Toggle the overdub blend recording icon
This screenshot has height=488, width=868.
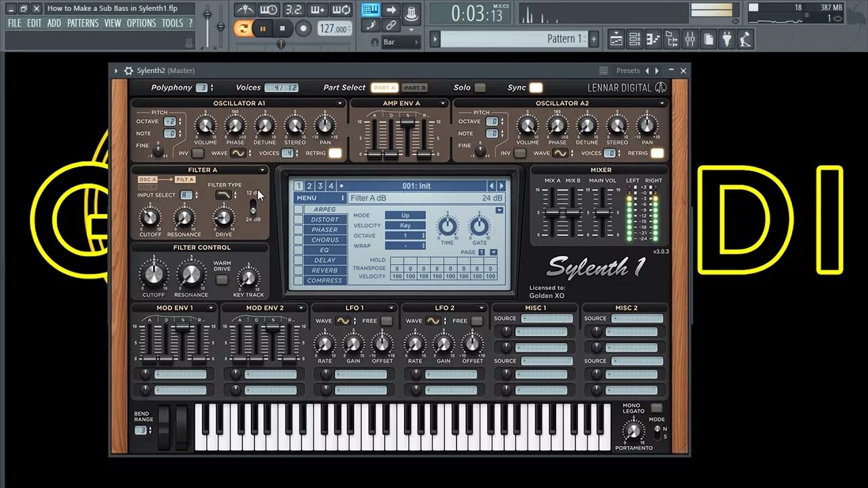click(317, 9)
